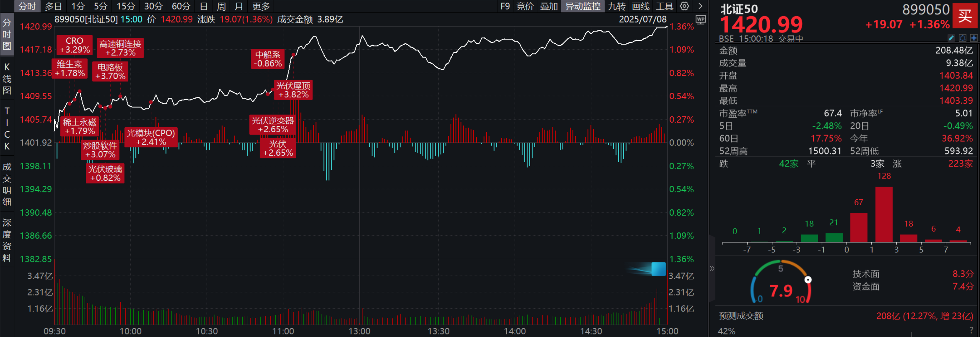Switch to the 1分 period tab
980x337 pixels.
78,6
